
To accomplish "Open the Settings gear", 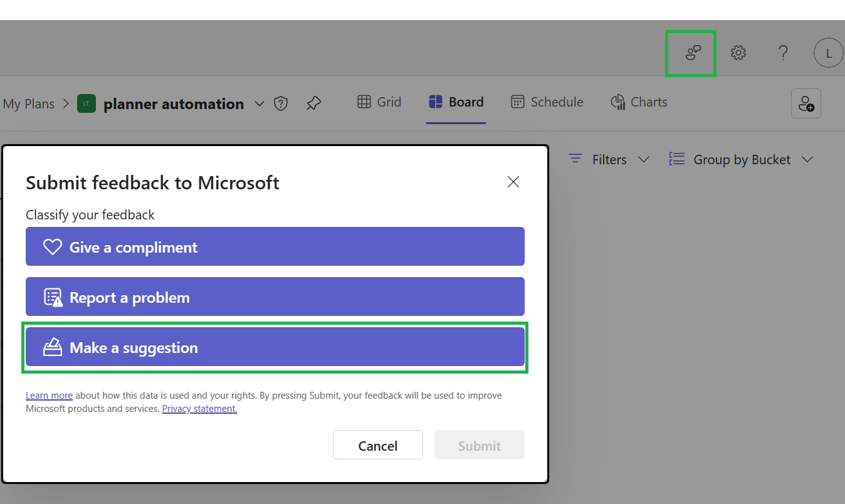I will coord(738,53).
